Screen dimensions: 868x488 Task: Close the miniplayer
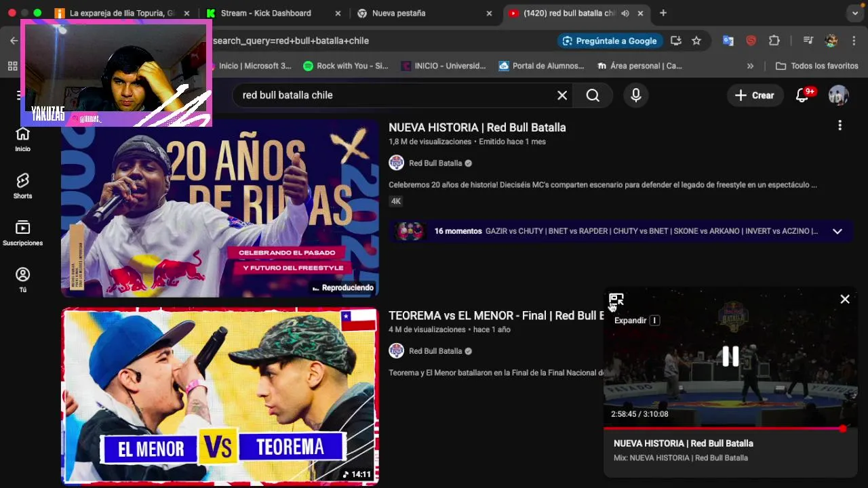(x=845, y=299)
